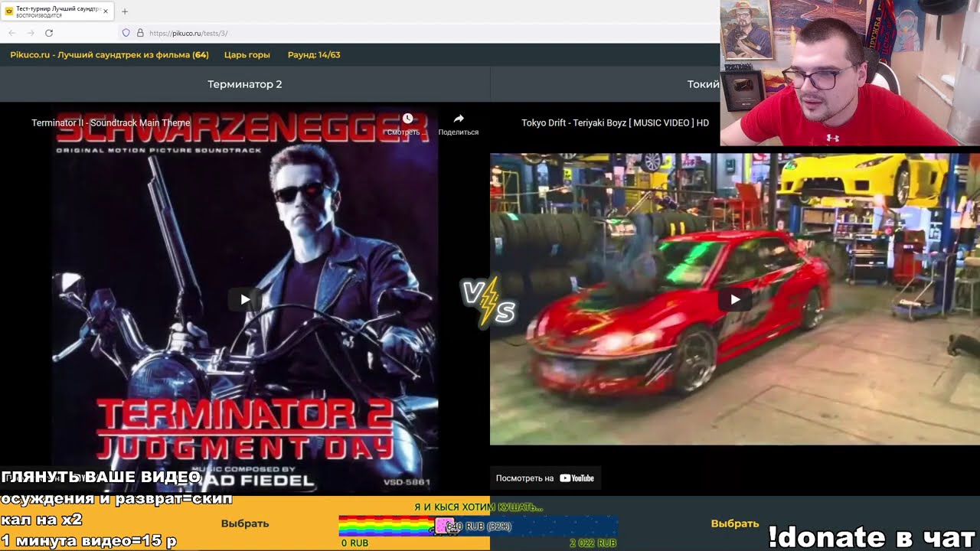The image size is (980, 551).
Task: Click the browser forward arrow
Action: (x=31, y=33)
